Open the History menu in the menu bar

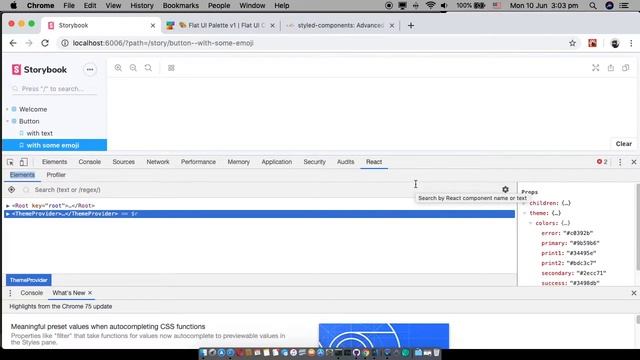click(142, 6)
